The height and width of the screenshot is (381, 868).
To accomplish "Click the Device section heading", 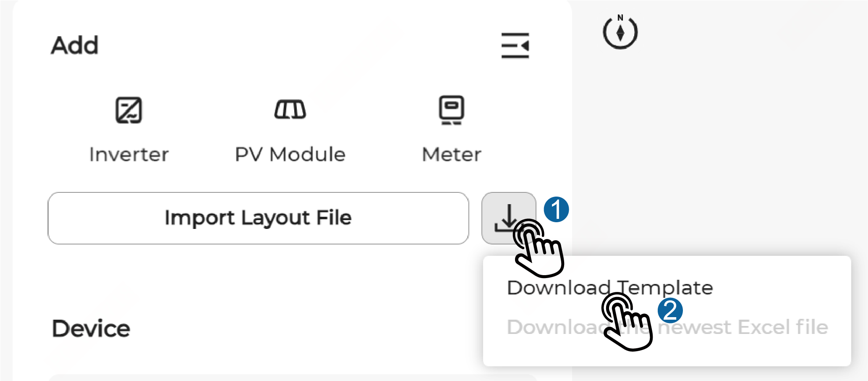I will coord(91,328).
